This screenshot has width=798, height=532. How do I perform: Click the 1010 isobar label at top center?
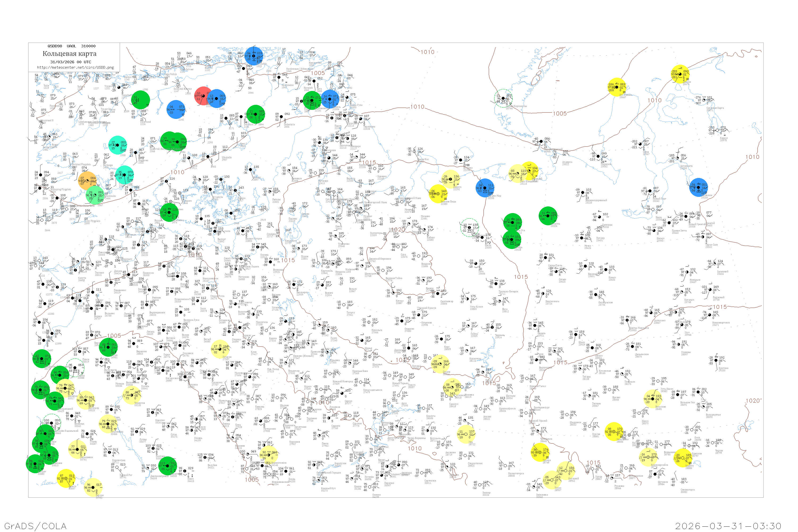(427, 52)
